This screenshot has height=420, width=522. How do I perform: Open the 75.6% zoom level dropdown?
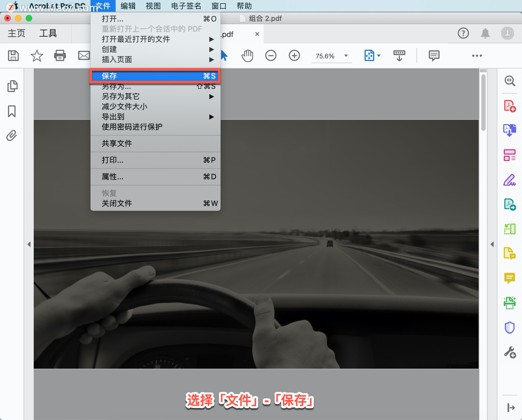click(x=346, y=56)
